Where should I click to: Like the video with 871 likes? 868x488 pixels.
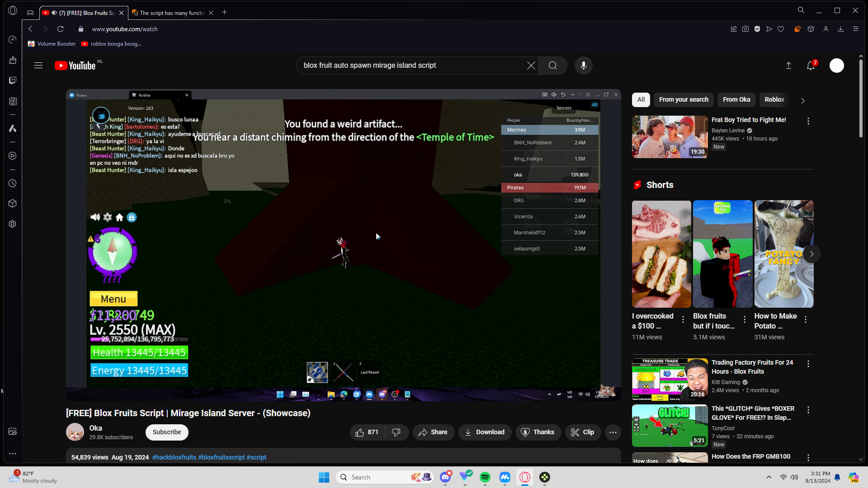[x=367, y=432]
